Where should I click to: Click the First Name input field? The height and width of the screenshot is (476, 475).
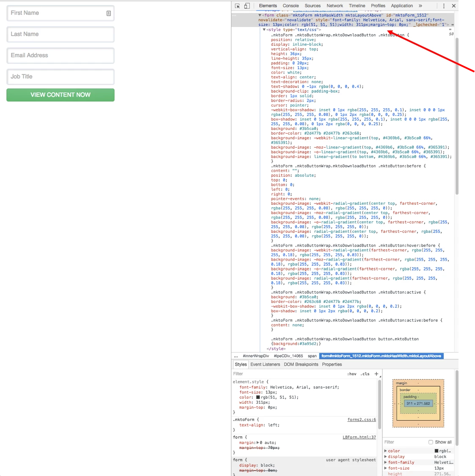coord(60,13)
